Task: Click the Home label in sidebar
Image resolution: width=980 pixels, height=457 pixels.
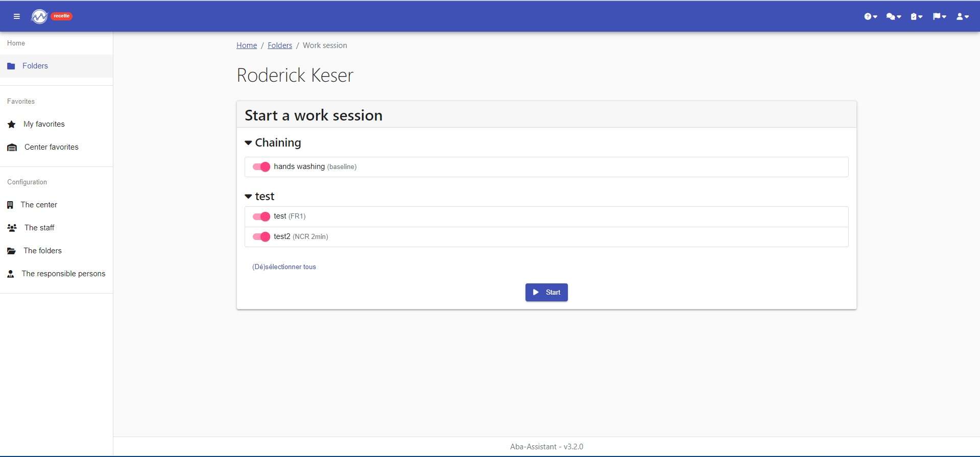Action: click(x=16, y=43)
